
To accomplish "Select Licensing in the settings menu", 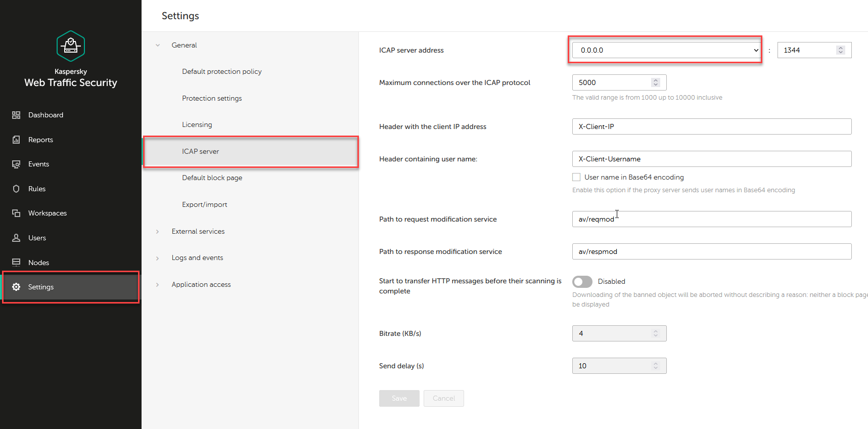I will click(x=197, y=125).
